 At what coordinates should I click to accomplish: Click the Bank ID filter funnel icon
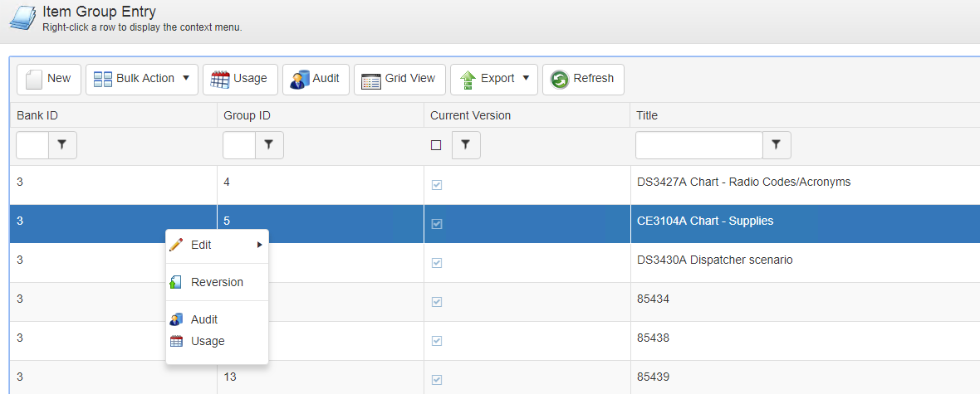62,145
